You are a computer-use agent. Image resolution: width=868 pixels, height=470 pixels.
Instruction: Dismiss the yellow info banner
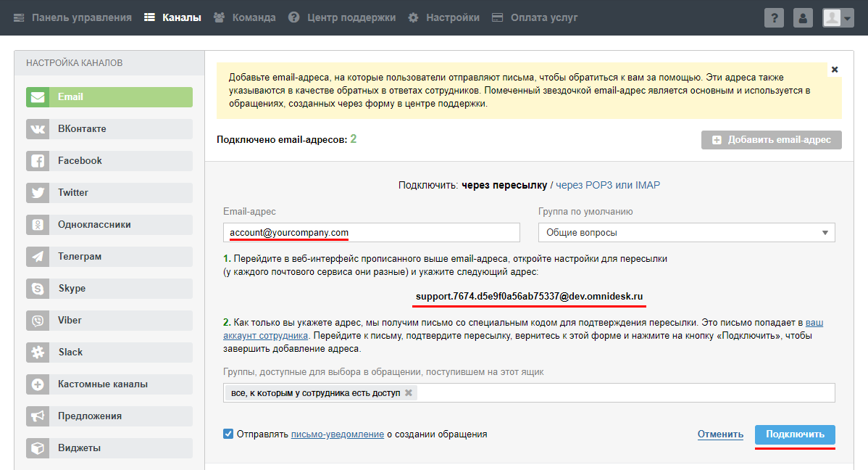[835, 70]
